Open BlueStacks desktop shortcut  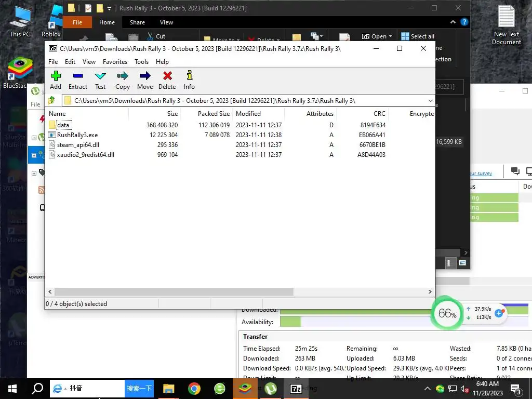coord(17,73)
